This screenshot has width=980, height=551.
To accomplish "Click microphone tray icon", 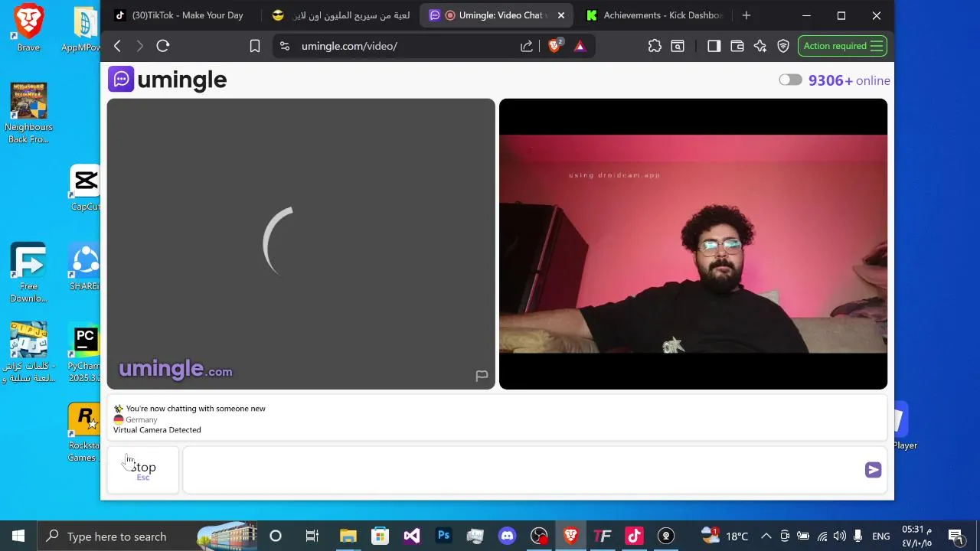I will (857, 536).
